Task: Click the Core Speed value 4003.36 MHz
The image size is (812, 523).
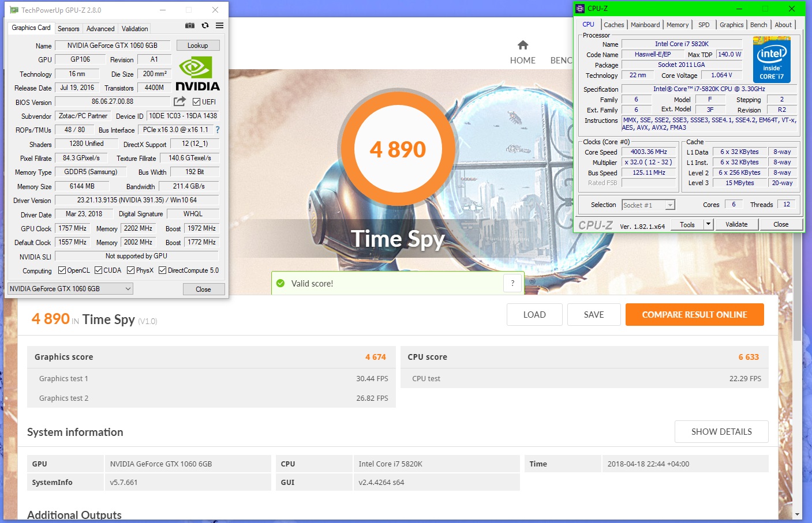Action: 649,152
